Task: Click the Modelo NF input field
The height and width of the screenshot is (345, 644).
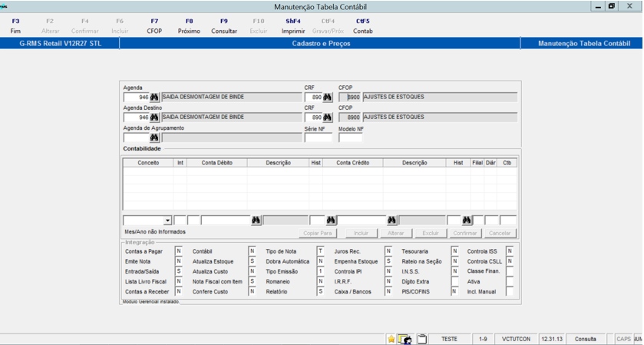Action: pyautogui.click(x=350, y=138)
